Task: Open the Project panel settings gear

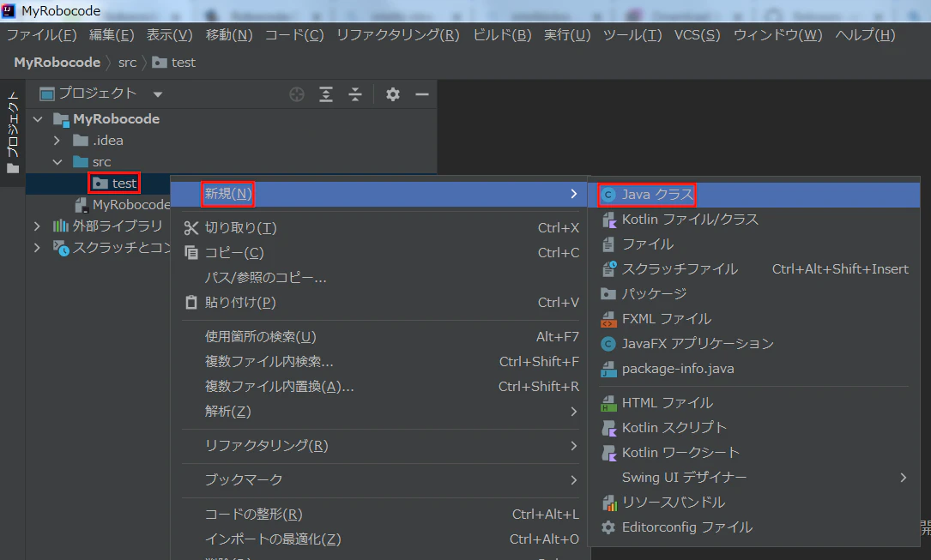Action: [x=392, y=93]
